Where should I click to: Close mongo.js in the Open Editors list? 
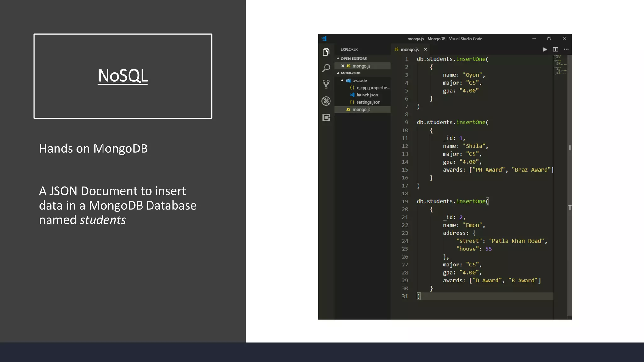coord(343,66)
